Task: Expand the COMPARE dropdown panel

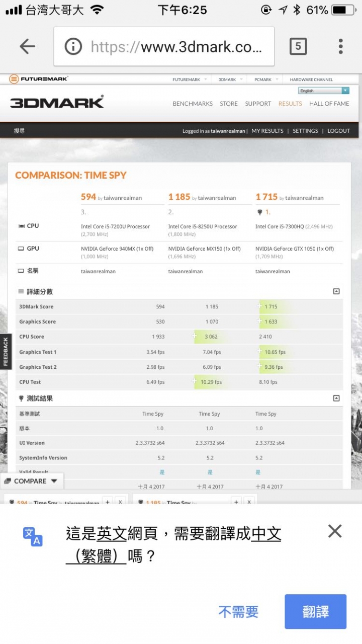Action: (32, 481)
